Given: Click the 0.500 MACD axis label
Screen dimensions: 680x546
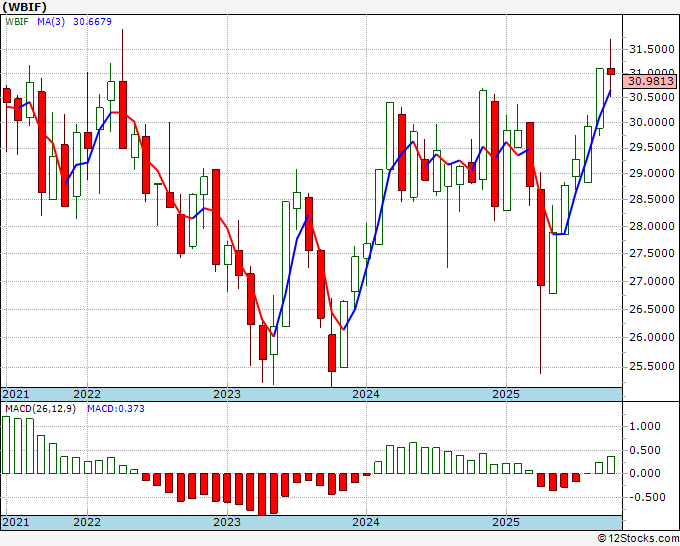Looking at the screenshot, I should coord(644,450).
